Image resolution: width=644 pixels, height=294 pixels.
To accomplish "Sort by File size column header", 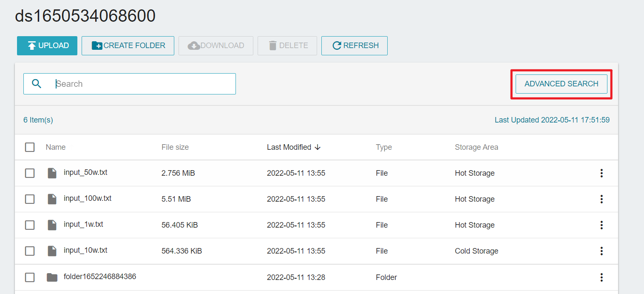I will (175, 147).
